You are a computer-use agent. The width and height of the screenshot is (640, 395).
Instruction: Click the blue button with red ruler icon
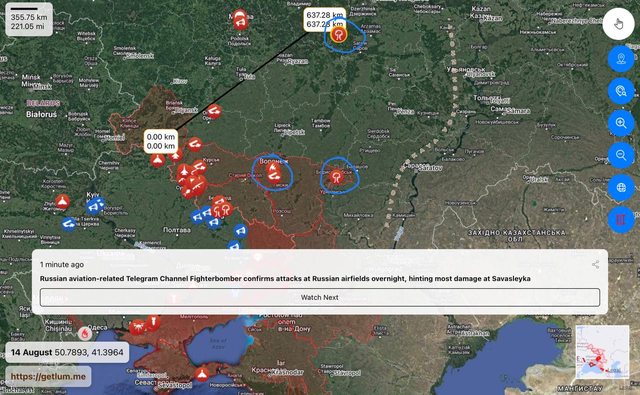pos(621,220)
